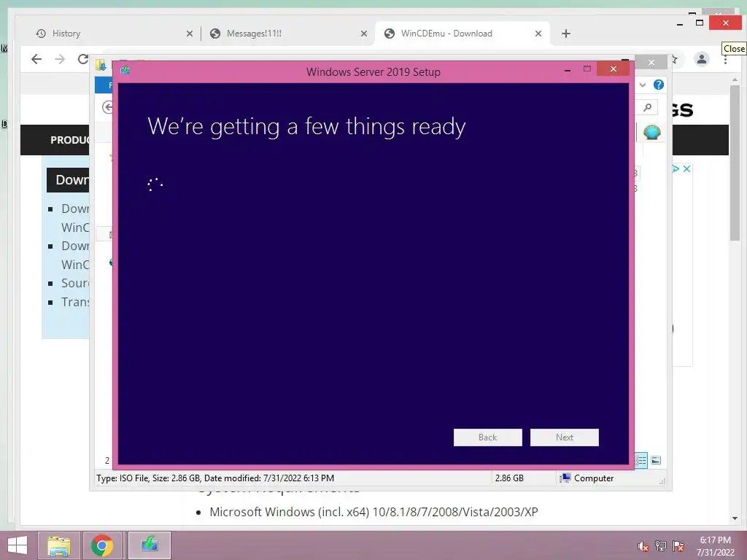Image resolution: width=747 pixels, height=560 pixels.
Task: Open the Chrome profile avatar
Action: point(701,59)
